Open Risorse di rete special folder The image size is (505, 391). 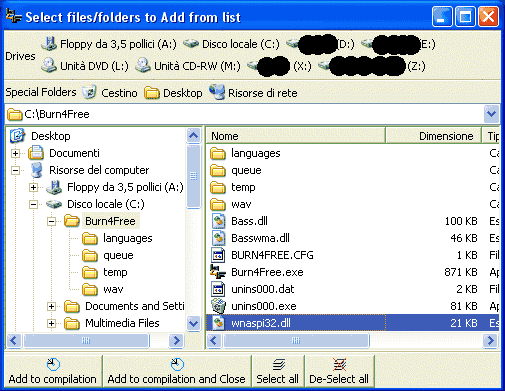(x=253, y=92)
